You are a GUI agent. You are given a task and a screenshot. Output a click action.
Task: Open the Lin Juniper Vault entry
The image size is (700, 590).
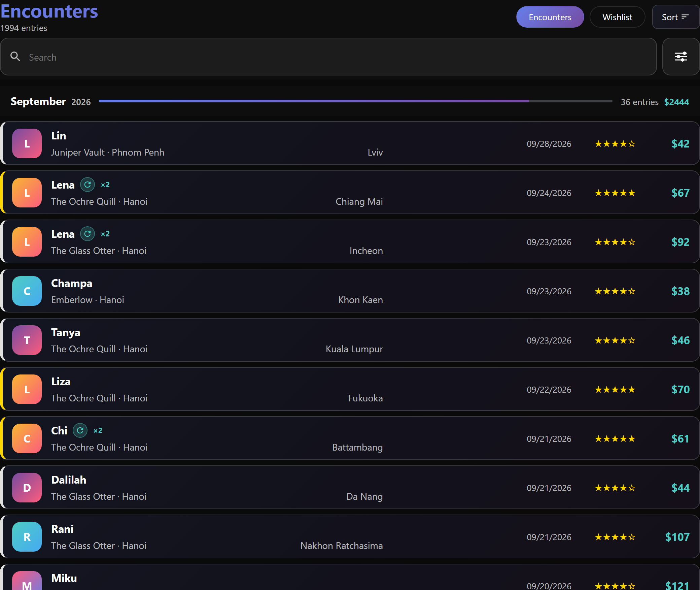tap(350, 143)
